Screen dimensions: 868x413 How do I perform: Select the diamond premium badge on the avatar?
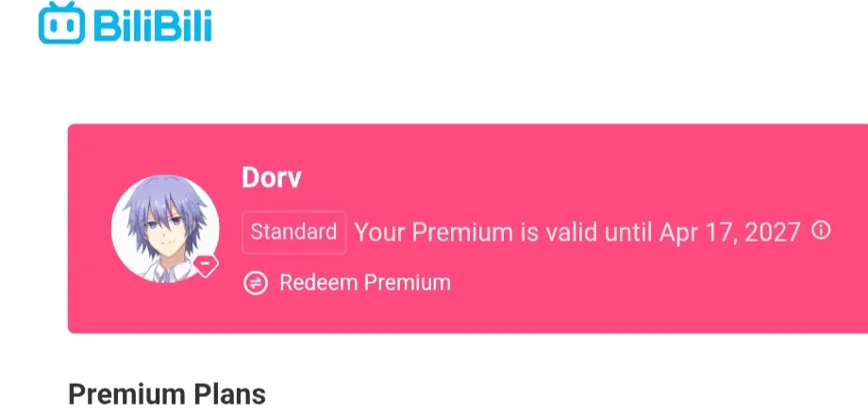click(x=206, y=265)
